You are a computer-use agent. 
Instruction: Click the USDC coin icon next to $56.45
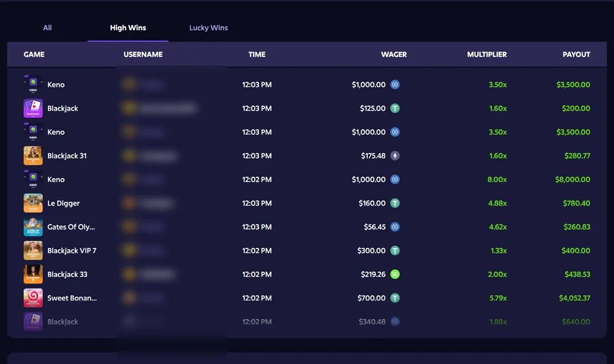395,227
